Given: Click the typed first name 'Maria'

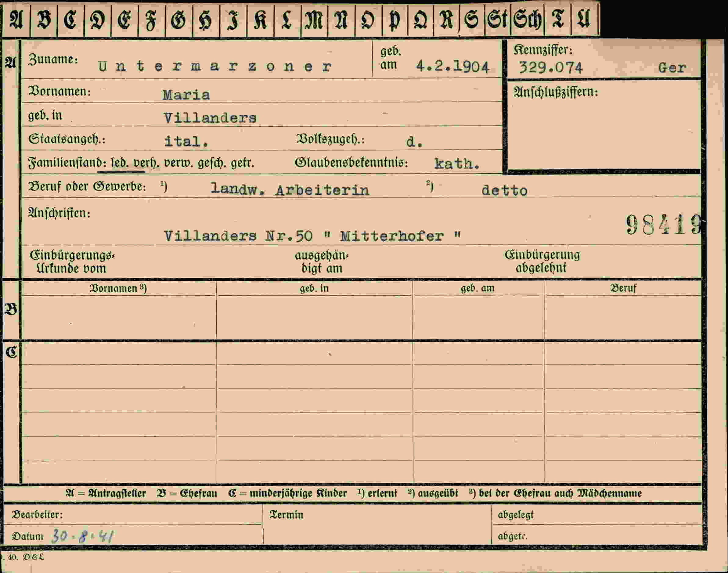Looking at the screenshot, I should point(186,95).
